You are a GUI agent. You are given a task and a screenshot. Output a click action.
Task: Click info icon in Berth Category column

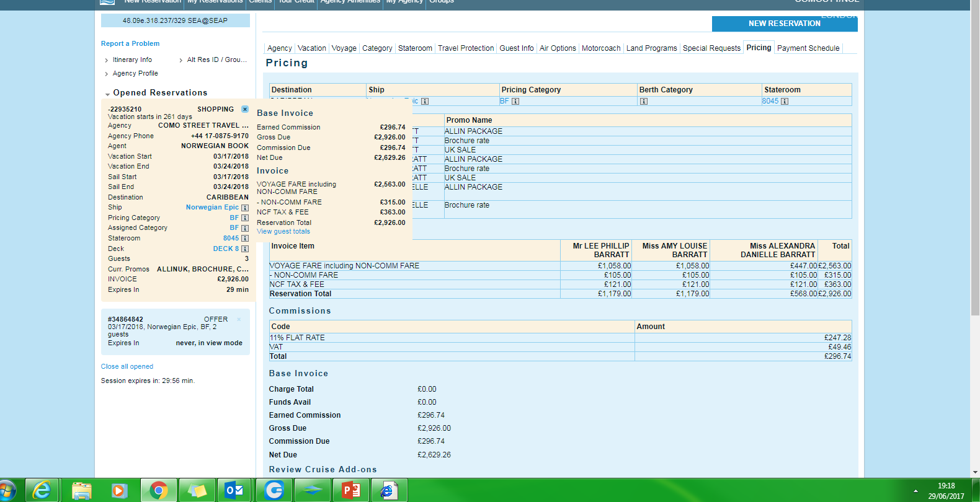tap(644, 102)
